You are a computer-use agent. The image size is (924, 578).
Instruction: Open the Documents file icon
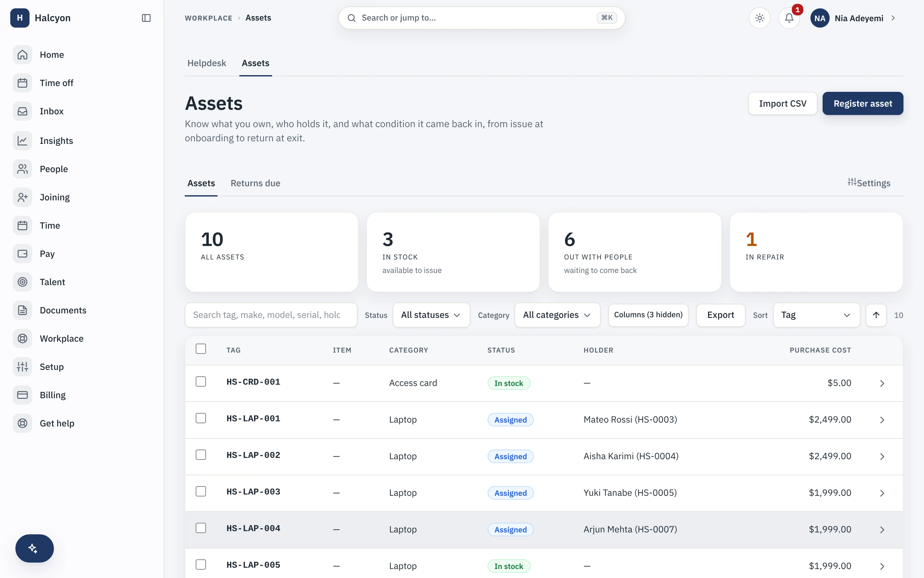pyautogui.click(x=22, y=311)
